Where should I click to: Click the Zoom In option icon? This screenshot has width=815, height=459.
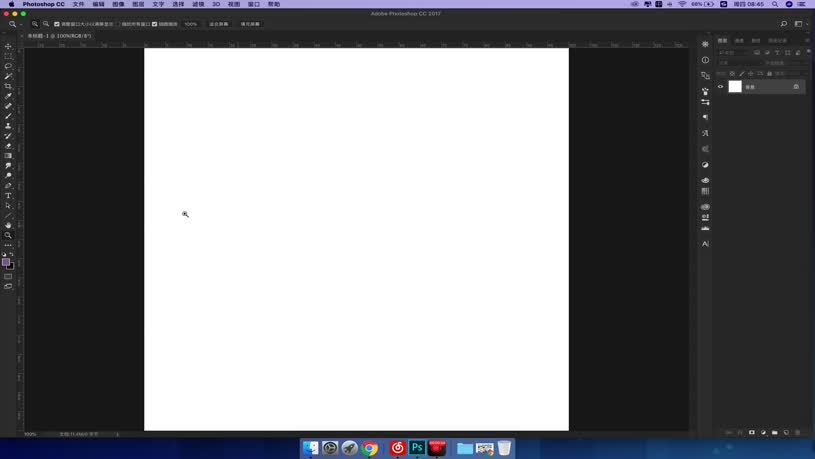click(35, 24)
